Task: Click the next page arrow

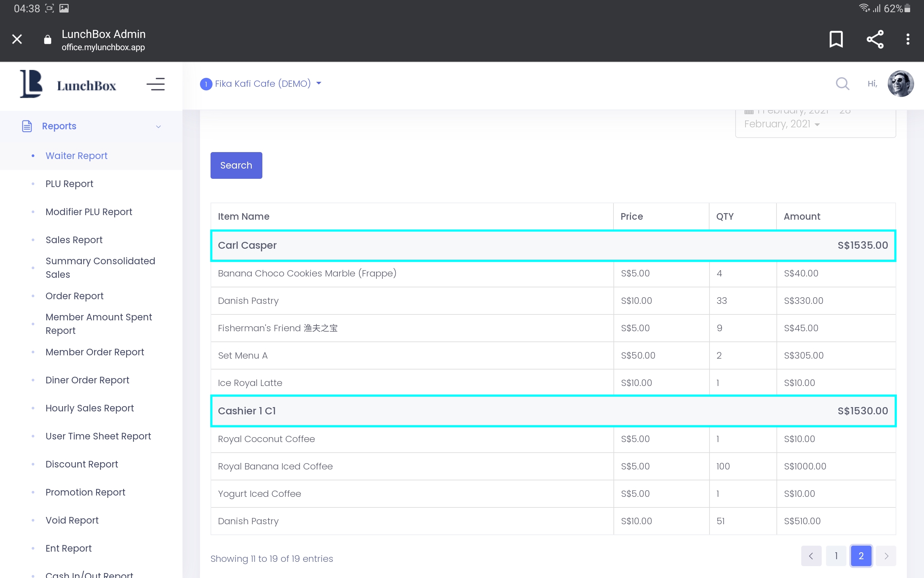Action: pos(886,556)
